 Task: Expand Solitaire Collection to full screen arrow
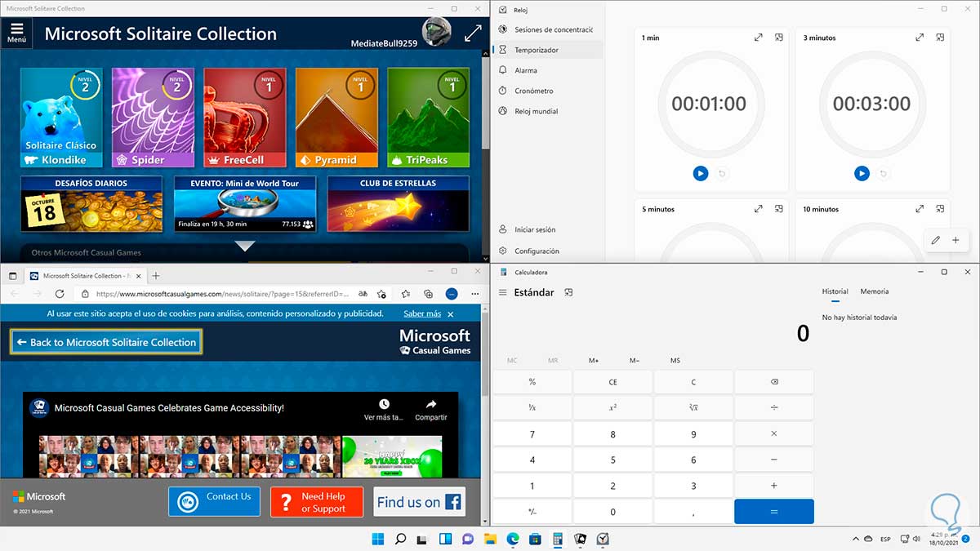click(473, 33)
